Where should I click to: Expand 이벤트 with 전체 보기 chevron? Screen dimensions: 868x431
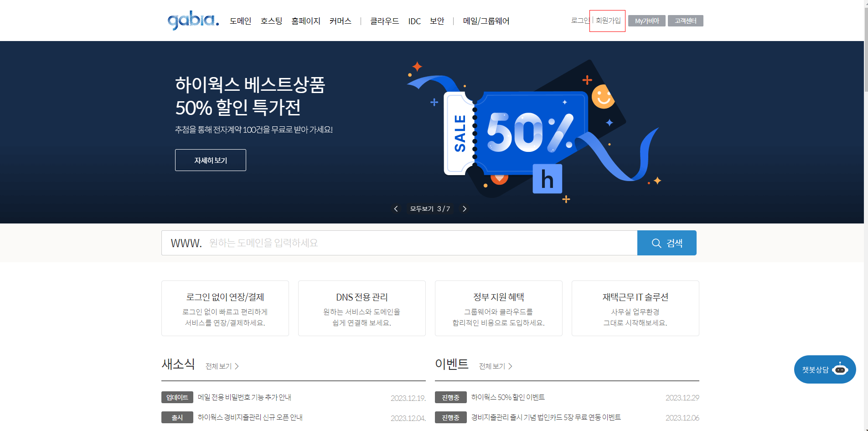pyautogui.click(x=511, y=366)
